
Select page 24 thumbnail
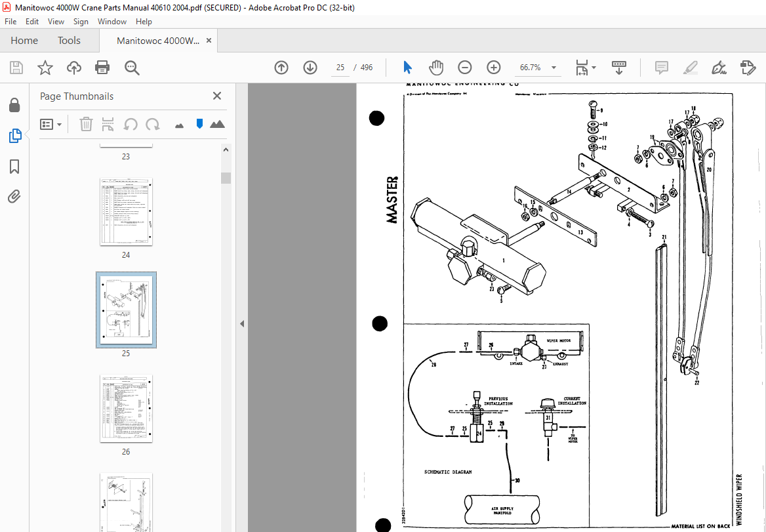126,211
